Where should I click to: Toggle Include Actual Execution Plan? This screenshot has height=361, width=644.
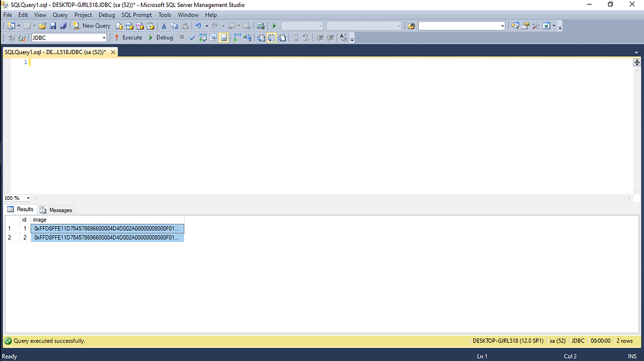click(235, 37)
